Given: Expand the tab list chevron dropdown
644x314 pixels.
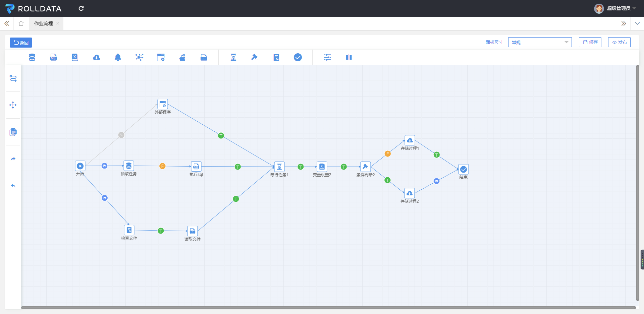Looking at the screenshot, I should (637, 23).
